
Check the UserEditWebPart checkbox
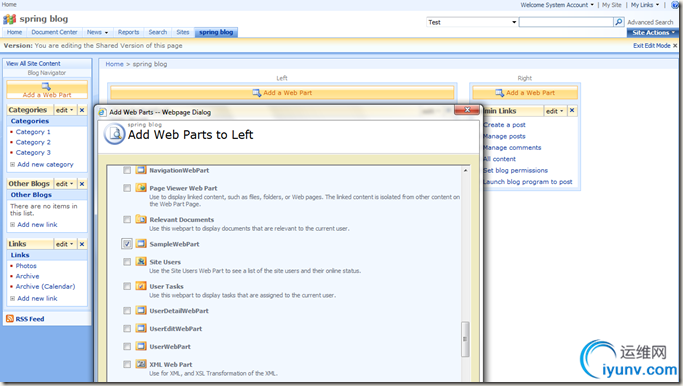point(127,328)
